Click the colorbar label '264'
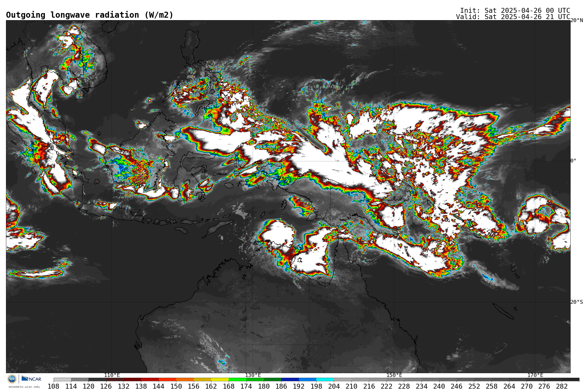 click(x=509, y=386)
